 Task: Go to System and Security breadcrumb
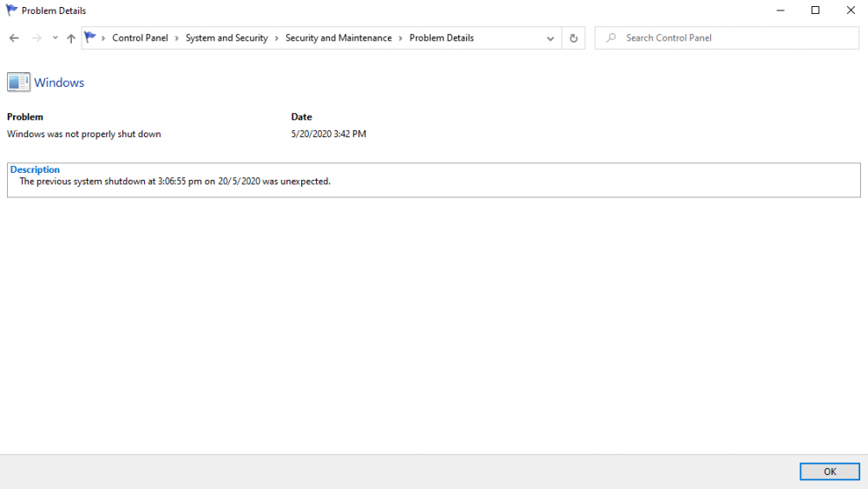[227, 38]
